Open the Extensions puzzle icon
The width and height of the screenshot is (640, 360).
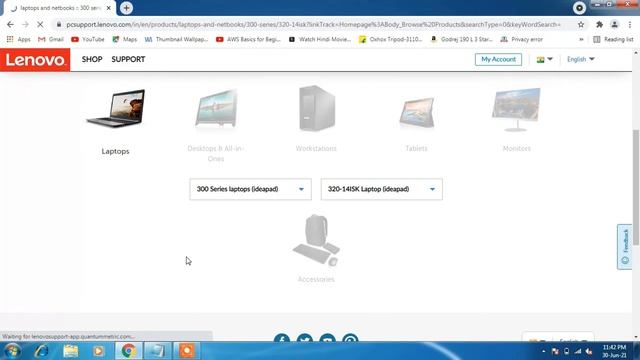click(599, 24)
